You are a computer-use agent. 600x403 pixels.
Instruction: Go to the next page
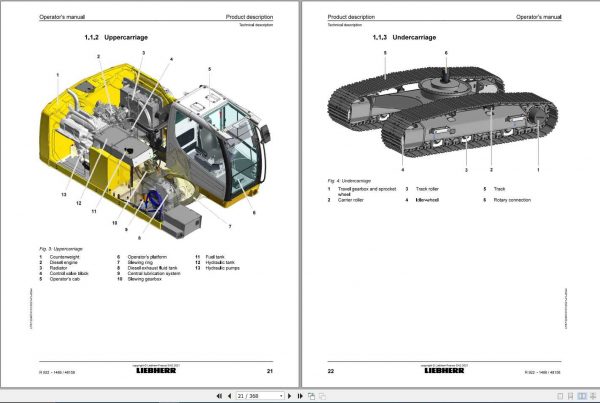coord(290,396)
